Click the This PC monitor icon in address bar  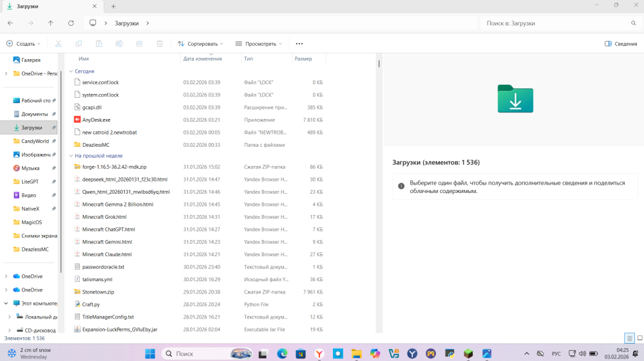click(x=93, y=23)
